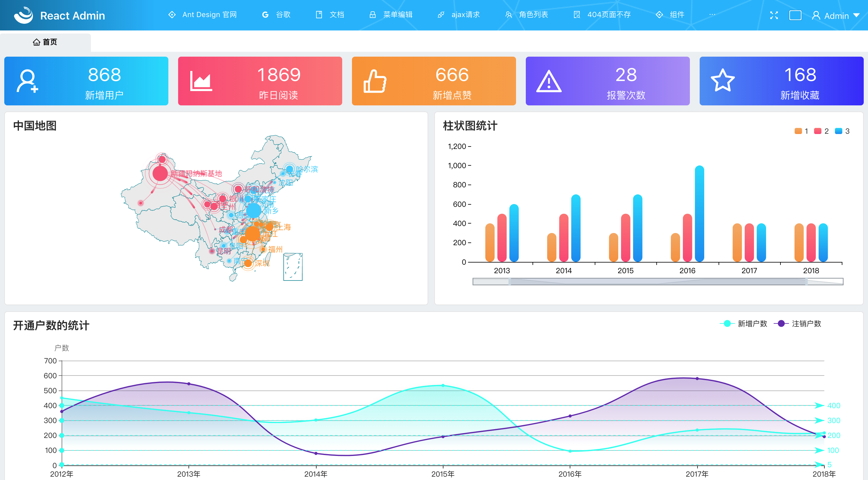This screenshot has width=868, height=480.
Task: Click the star icon on 新增收藏 card
Action: tap(723, 80)
